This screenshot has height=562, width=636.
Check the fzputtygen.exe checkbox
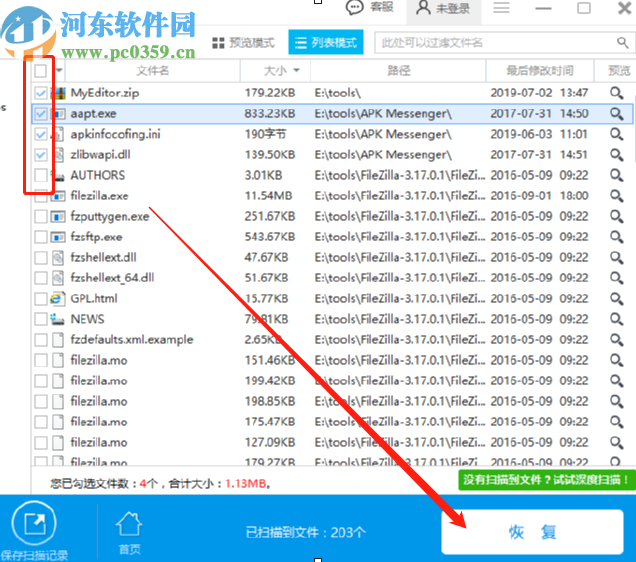point(41,217)
